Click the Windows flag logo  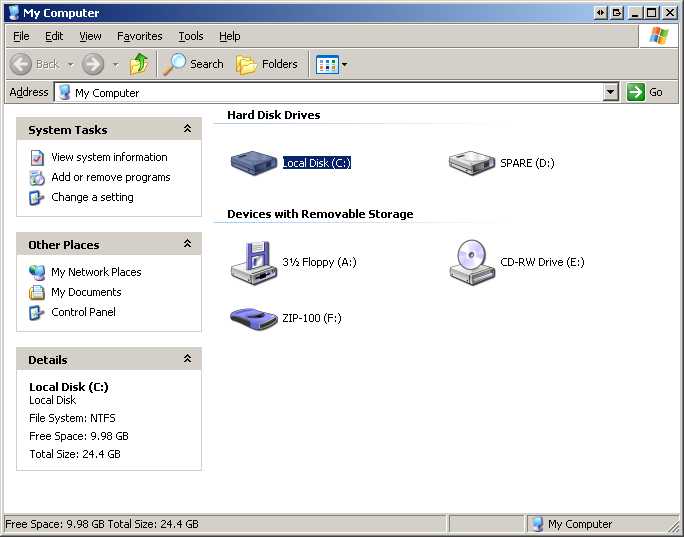(x=658, y=36)
